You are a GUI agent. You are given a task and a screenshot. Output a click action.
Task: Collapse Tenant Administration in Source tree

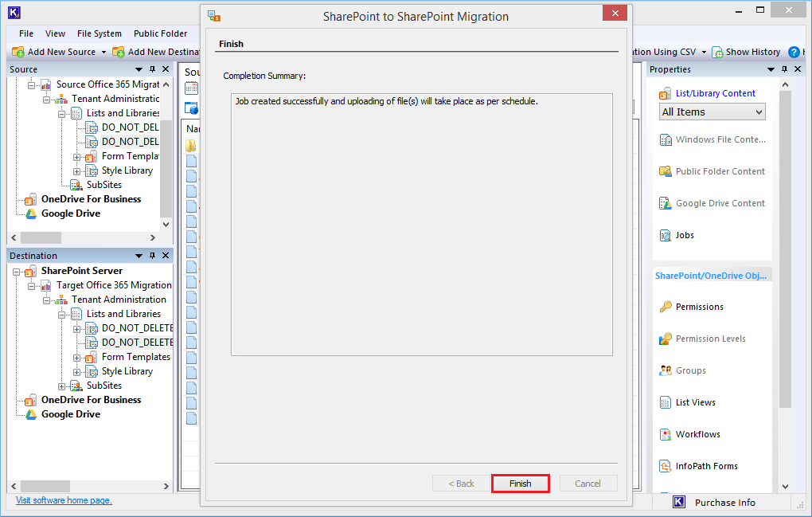(47, 100)
